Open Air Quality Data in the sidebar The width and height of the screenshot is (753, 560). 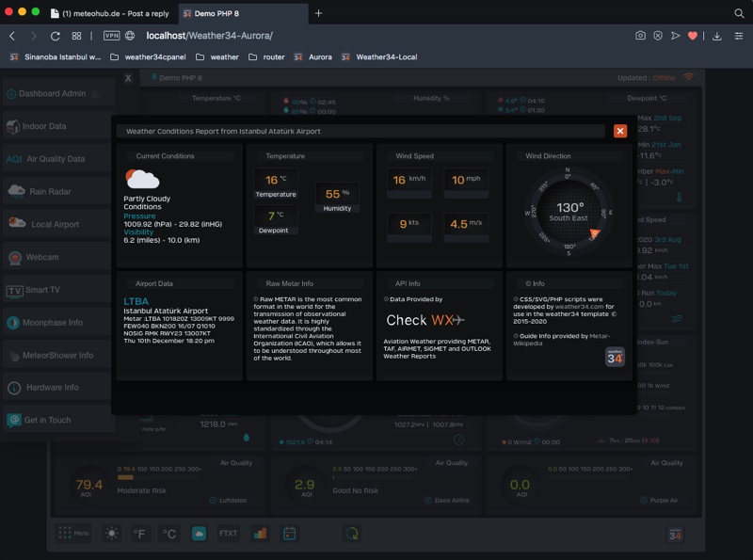(58, 159)
